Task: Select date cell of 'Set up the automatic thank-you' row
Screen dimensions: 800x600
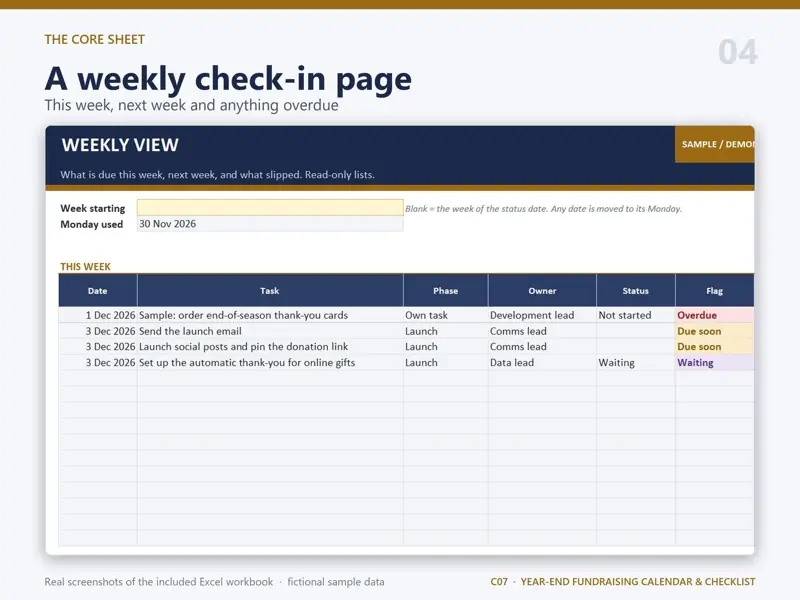Action: (97, 363)
